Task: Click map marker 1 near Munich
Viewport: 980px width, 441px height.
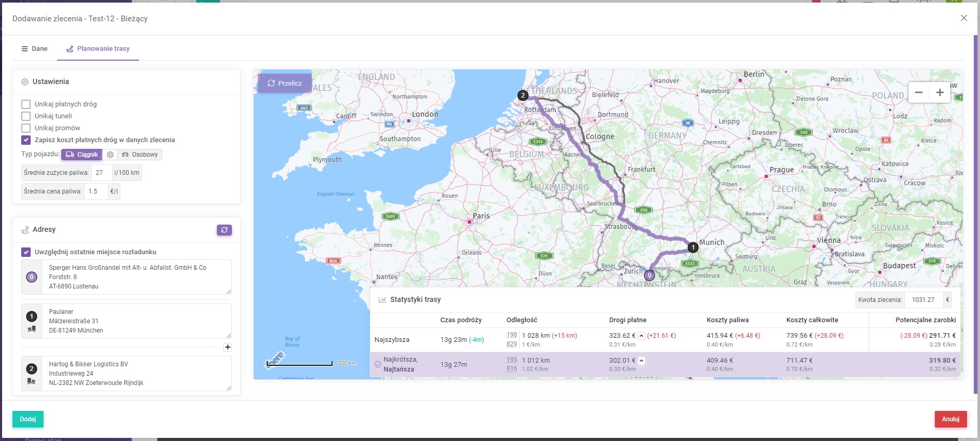Action: point(693,247)
